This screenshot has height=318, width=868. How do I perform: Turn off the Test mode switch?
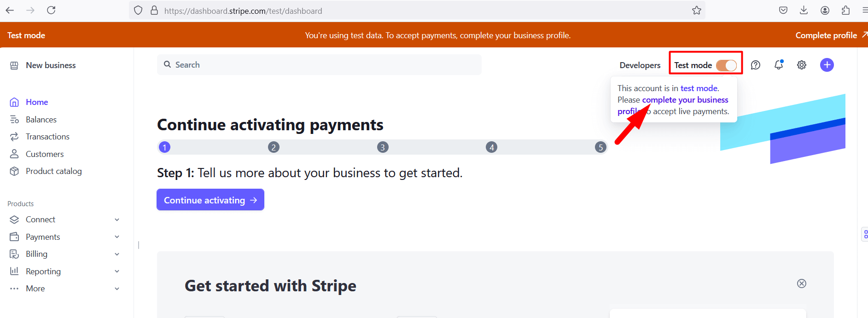coord(727,65)
